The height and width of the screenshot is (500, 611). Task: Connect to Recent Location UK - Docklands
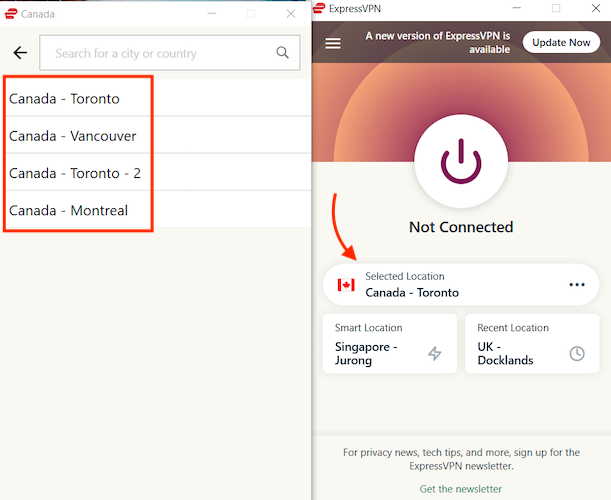[532, 344]
